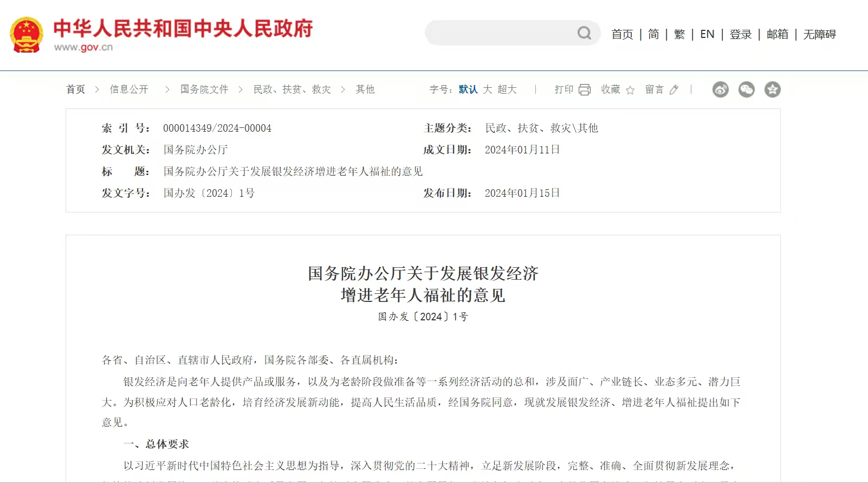The image size is (868, 483).
Task: Click the national emblem logo
Action: pos(26,34)
